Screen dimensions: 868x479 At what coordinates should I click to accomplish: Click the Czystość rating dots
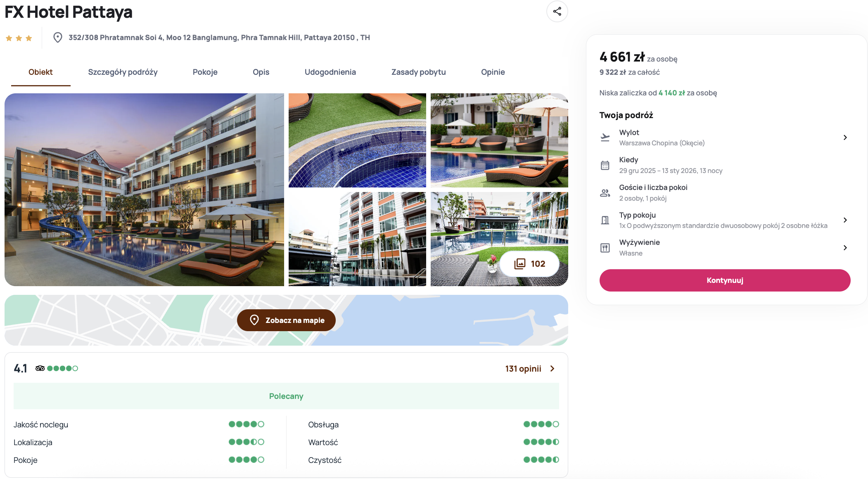(541, 460)
